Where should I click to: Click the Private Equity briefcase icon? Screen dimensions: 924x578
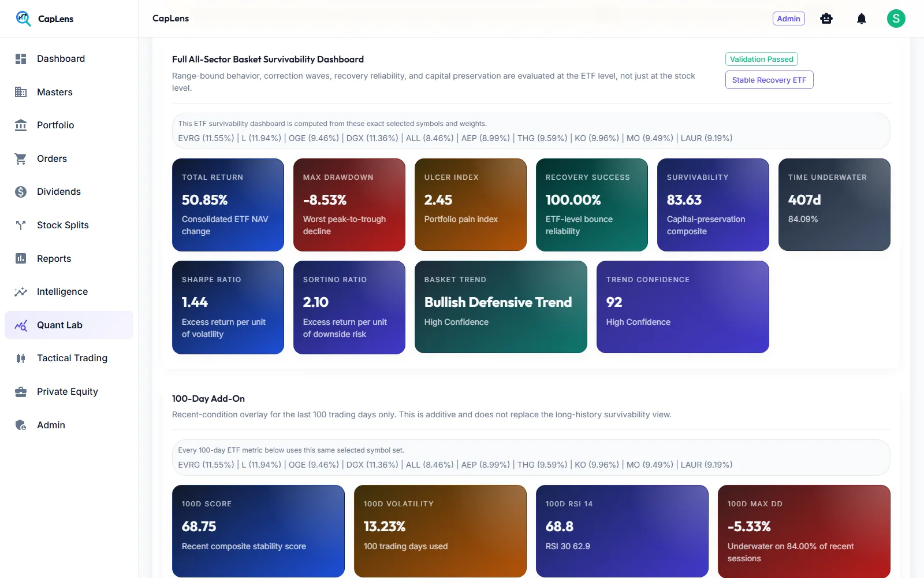21,392
